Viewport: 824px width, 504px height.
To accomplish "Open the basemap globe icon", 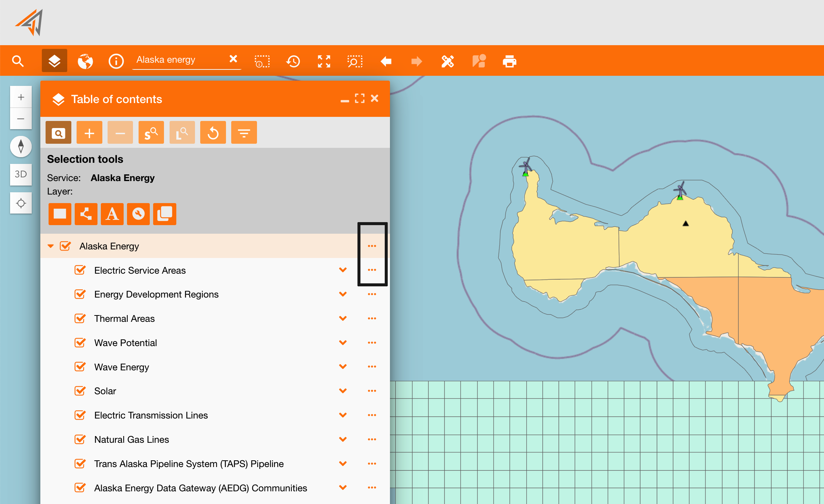I will tap(85, 61).
